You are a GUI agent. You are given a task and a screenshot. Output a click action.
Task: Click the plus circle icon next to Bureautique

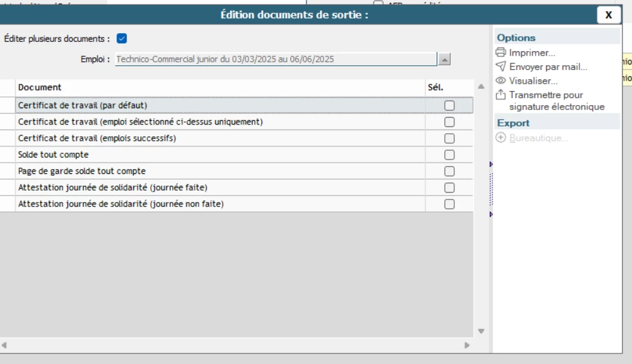501,138
